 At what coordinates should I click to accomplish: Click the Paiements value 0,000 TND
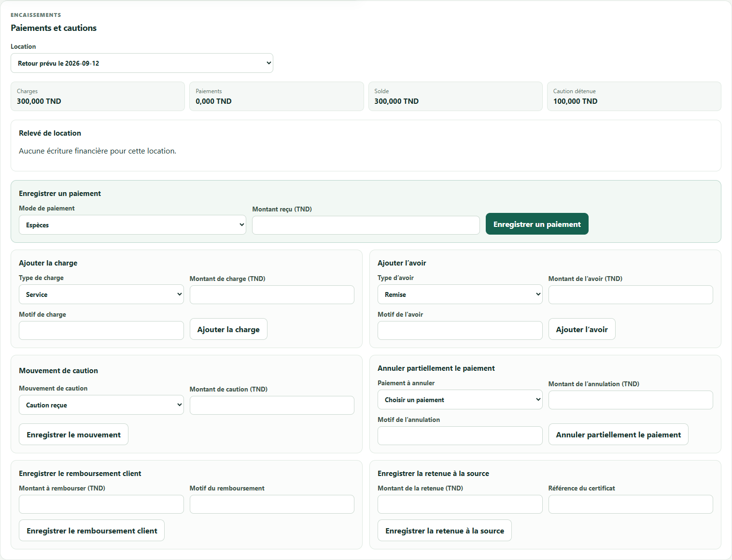(x=213, y=101)
